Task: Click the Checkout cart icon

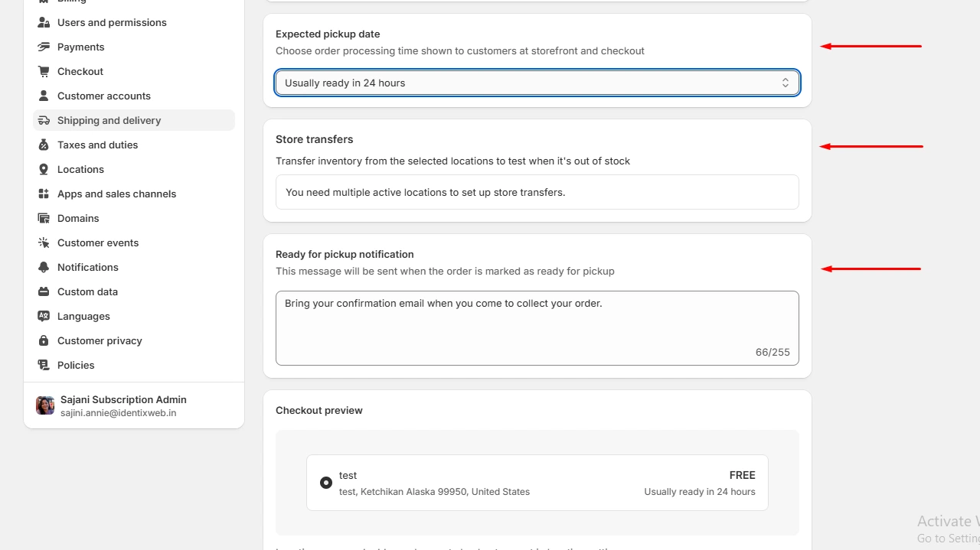Action: (x=44, y=71)
